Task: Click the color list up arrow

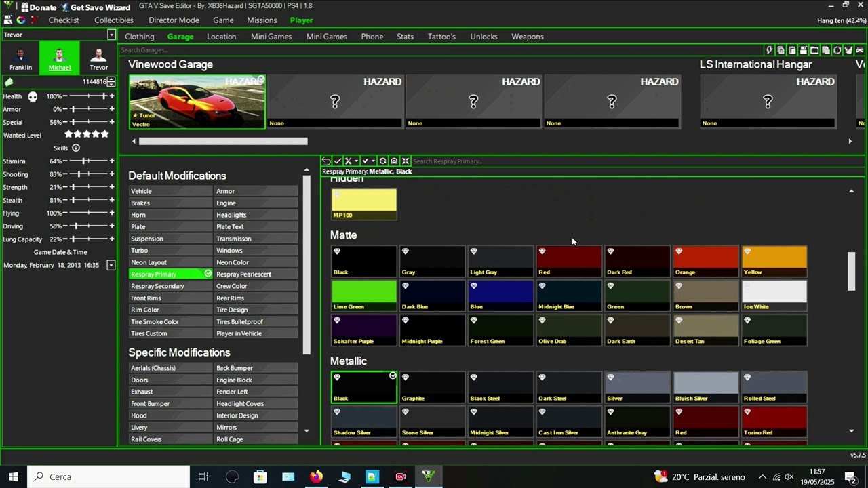Action: coord(852,191)
